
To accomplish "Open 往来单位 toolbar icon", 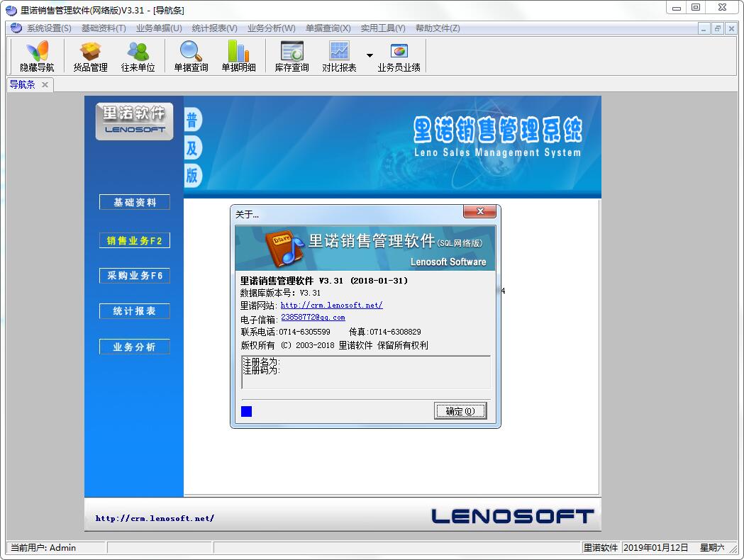I will point(138,56).
